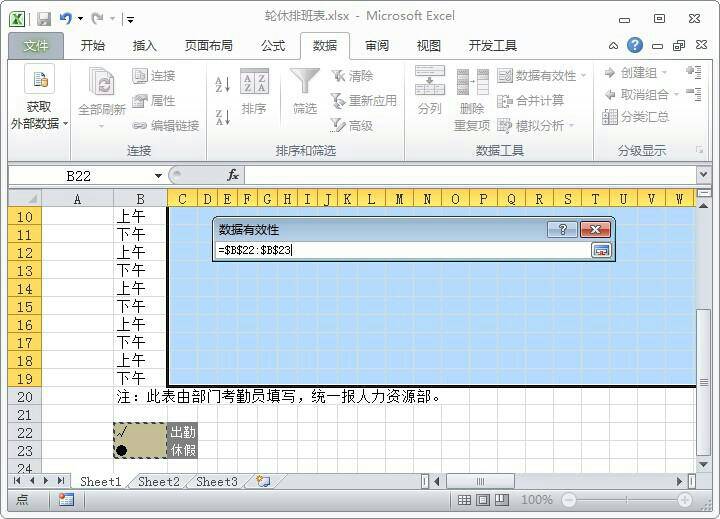The height and width of the screenshot is (519, 720).
Task: Click the zoom in plus button
Action: (685, 500)
